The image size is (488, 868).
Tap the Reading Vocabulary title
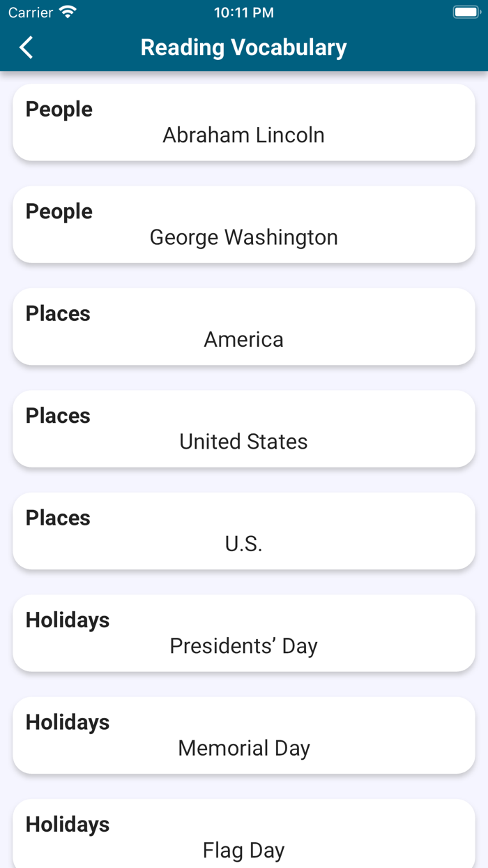[243, 47]
